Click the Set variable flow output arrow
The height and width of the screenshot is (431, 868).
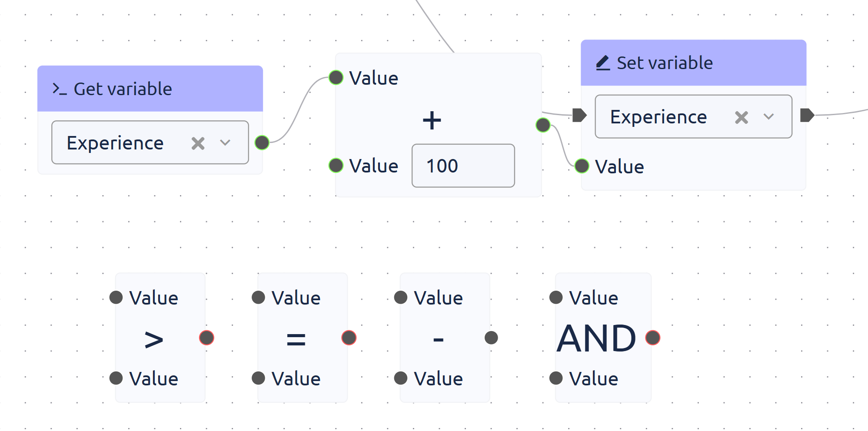coord(807,115)
